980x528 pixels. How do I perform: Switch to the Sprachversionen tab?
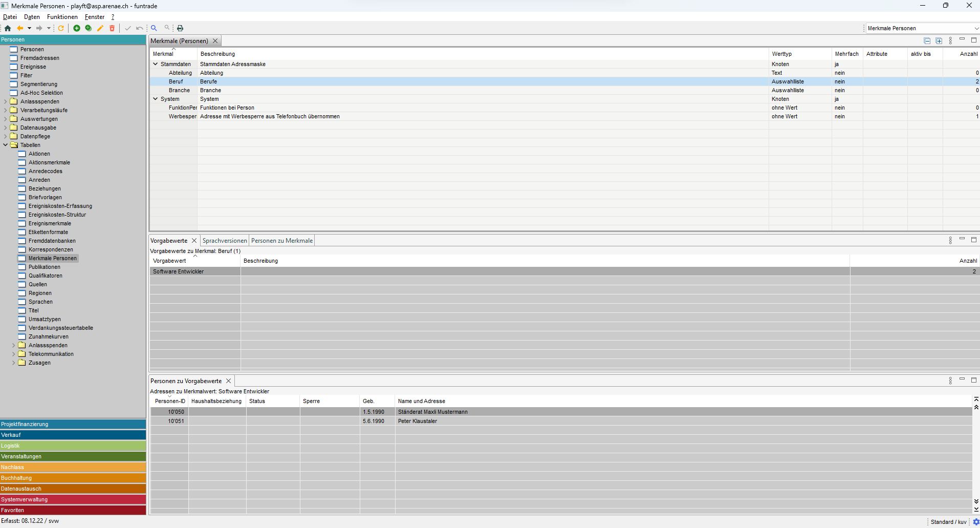(225, 241)
